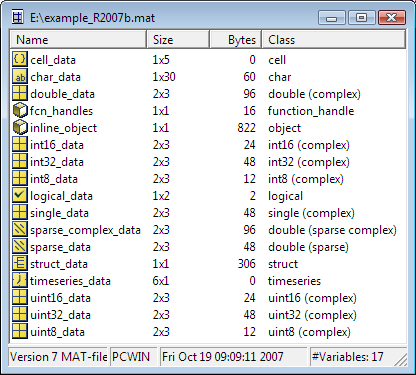Click the double_data matrix grid icon
Screen dimensions: 416x375
[x=20, y=93]
